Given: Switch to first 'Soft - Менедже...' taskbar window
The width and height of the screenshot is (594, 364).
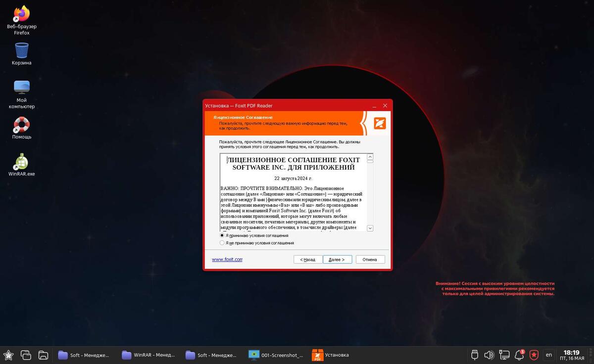Looking at the screenshot, I should 85,355.
